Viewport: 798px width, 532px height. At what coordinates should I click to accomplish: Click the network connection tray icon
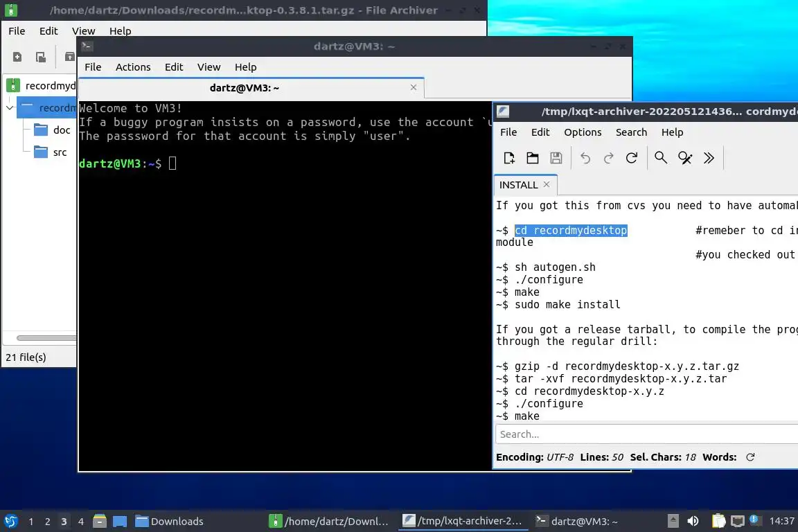tap(738, 521)
